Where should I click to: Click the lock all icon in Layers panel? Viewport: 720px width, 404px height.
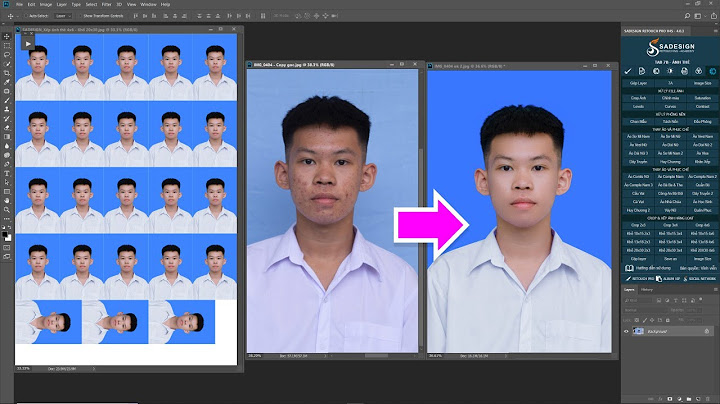pyautogui.click(x=668, y=320)
